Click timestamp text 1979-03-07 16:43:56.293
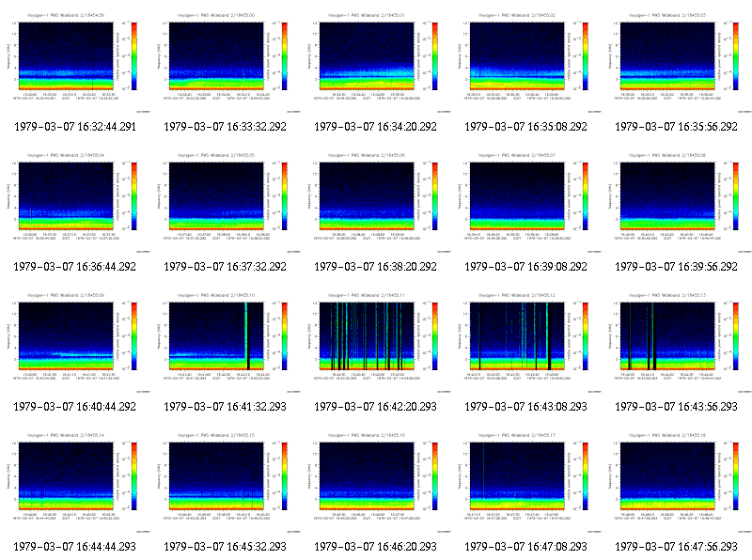 click(676, 407)
